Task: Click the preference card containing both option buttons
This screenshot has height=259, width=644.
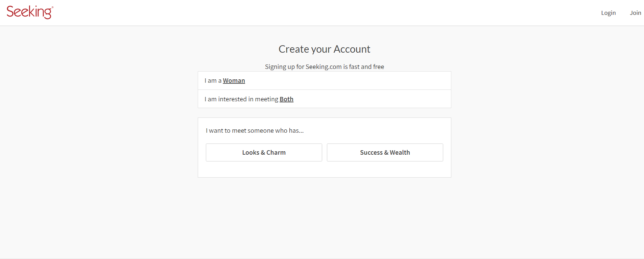Action: (325, 148)
